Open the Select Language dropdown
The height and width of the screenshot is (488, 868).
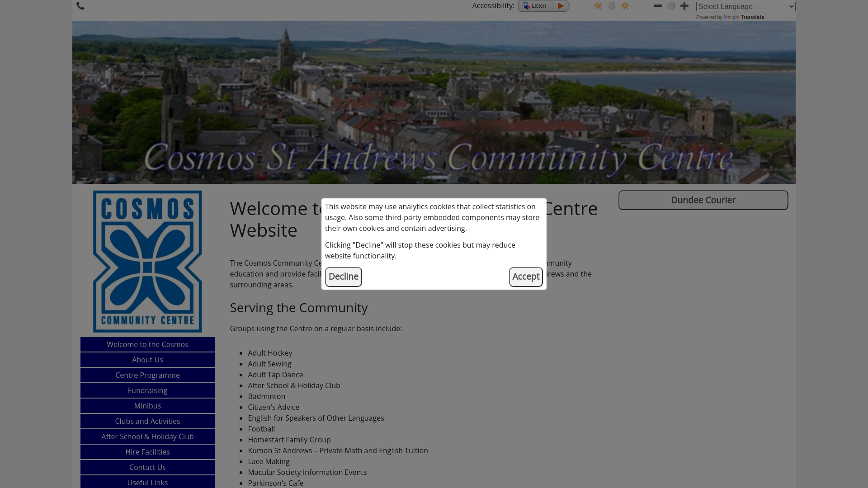[746, 6]
